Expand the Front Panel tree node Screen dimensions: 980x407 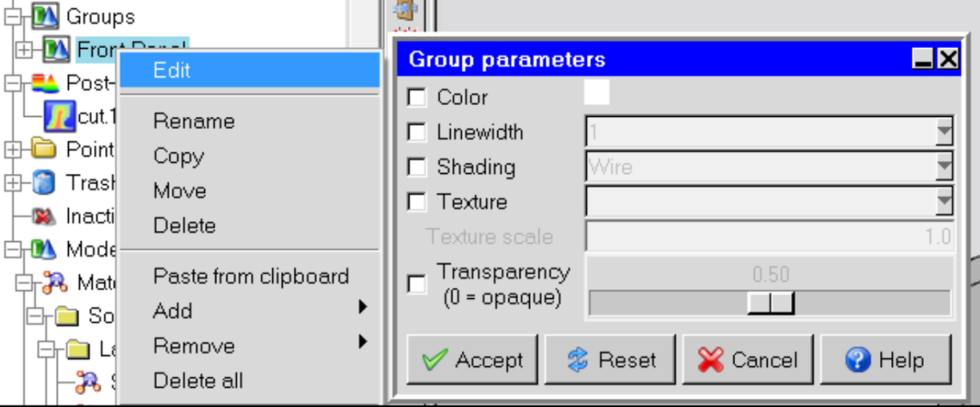click(23, 49)
